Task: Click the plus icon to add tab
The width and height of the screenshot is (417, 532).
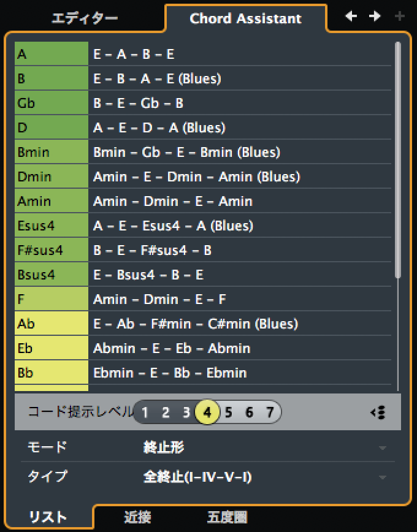Action: click(399, 17)
